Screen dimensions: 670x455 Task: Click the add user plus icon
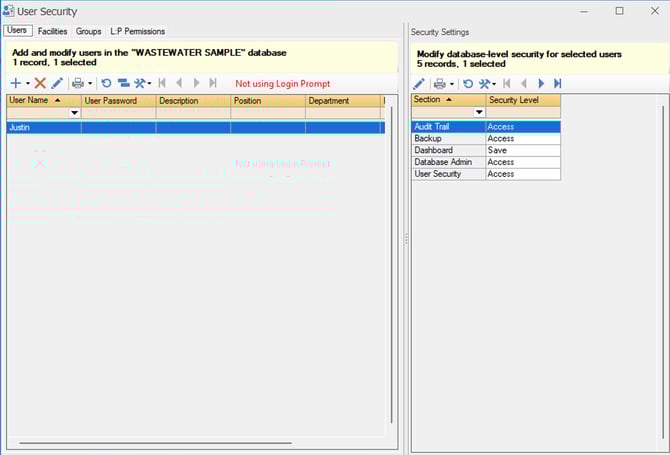(16, 83)
